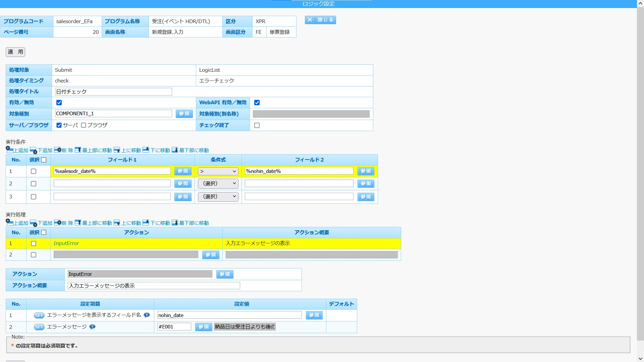Toggle select-all checkbox in 実行条件 header
Image resolution: width=644 pixels, height=362 pixels.
44,160
